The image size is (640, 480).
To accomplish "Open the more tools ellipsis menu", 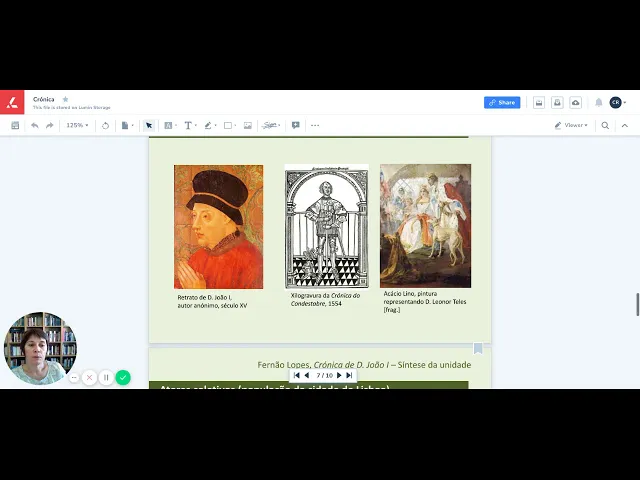I will (x=315, y=125).
